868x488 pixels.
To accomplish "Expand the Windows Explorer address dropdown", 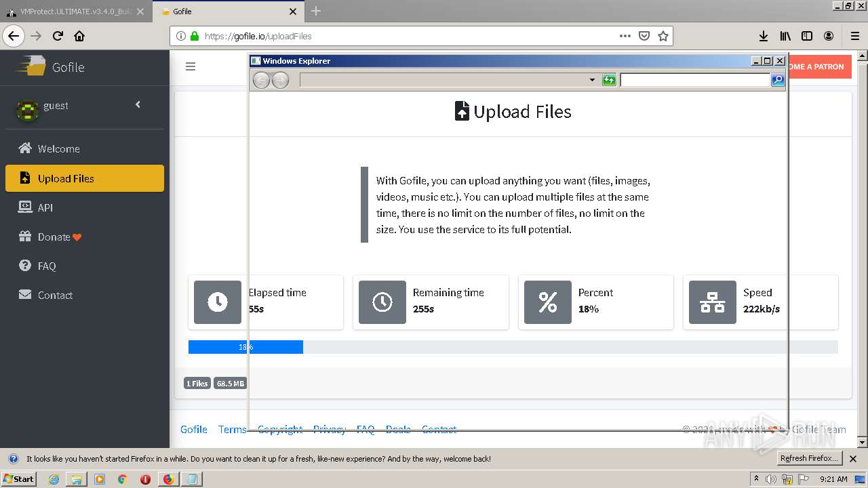I will 592,80.
